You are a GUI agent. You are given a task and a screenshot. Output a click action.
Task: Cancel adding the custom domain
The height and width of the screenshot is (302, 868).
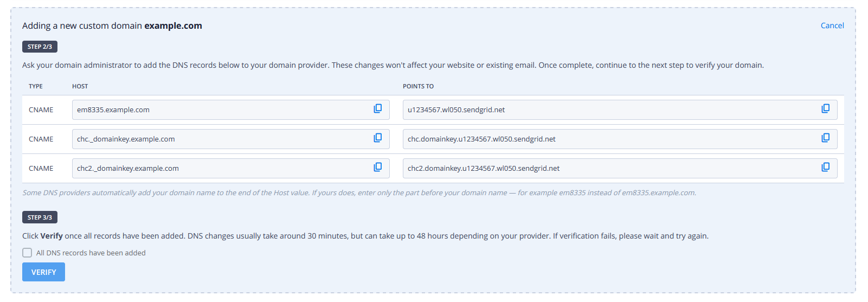pyautogui.click(x=832, y=25)
